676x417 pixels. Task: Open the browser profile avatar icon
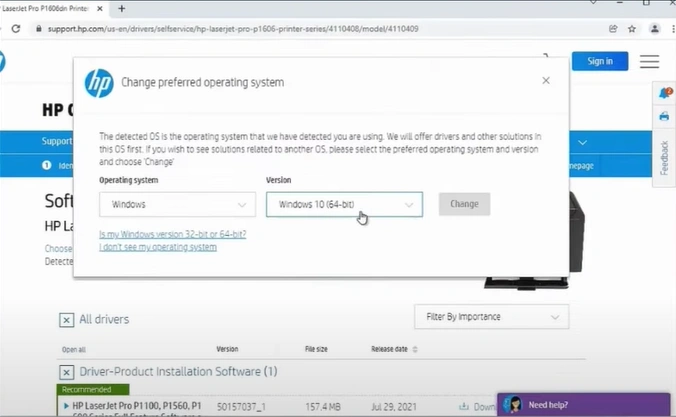point(655,29)
